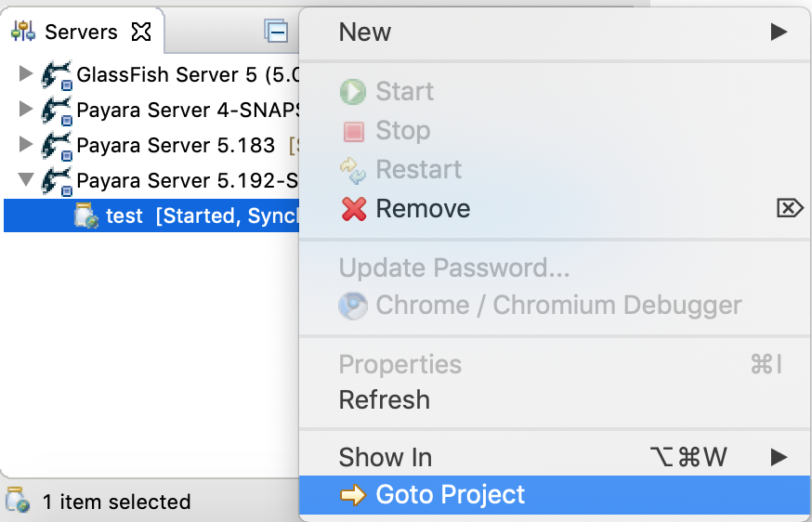Image resolution: width=812 pixels, height=522 pixels.
Task: Click the Servers view icon on the tab
Action: click(x=23, y=32)
